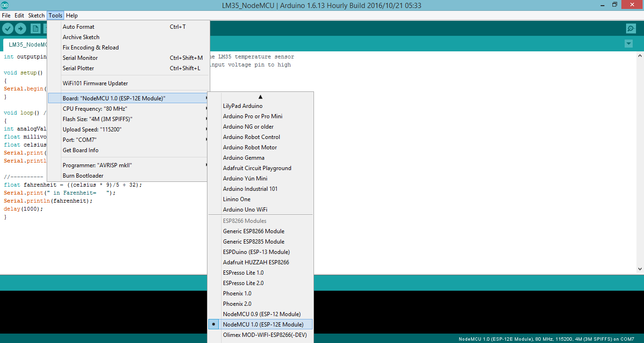The height and width of the screenshot is (343, 644).
Task: Click the Arduino logo in title bar
Action: pos(5,5)
